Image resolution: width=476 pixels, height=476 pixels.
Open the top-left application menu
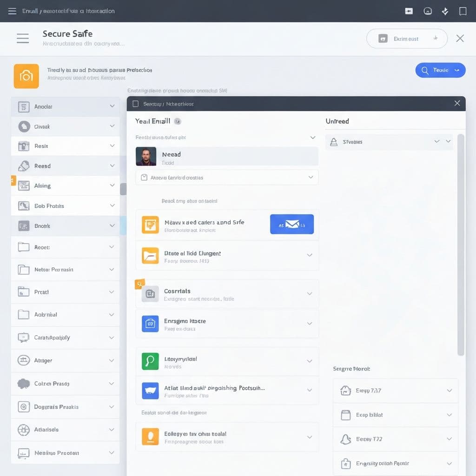pyautogui.click(x=12, y=11)
